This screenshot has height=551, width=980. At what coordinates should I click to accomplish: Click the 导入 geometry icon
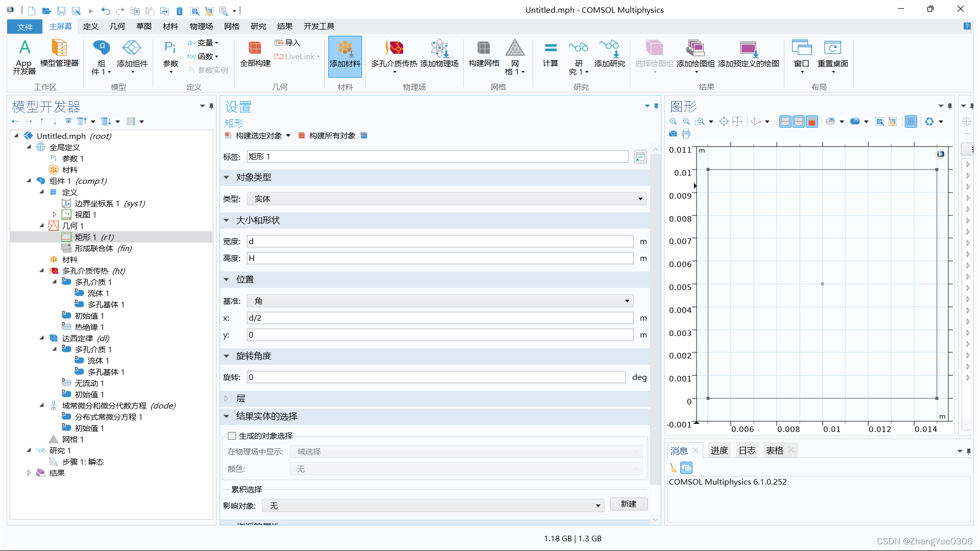288,43
